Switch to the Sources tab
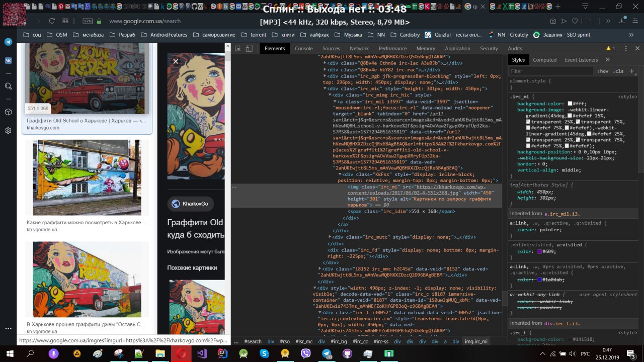Viewport: 644px width, 362px height. (x=331, y=49)
